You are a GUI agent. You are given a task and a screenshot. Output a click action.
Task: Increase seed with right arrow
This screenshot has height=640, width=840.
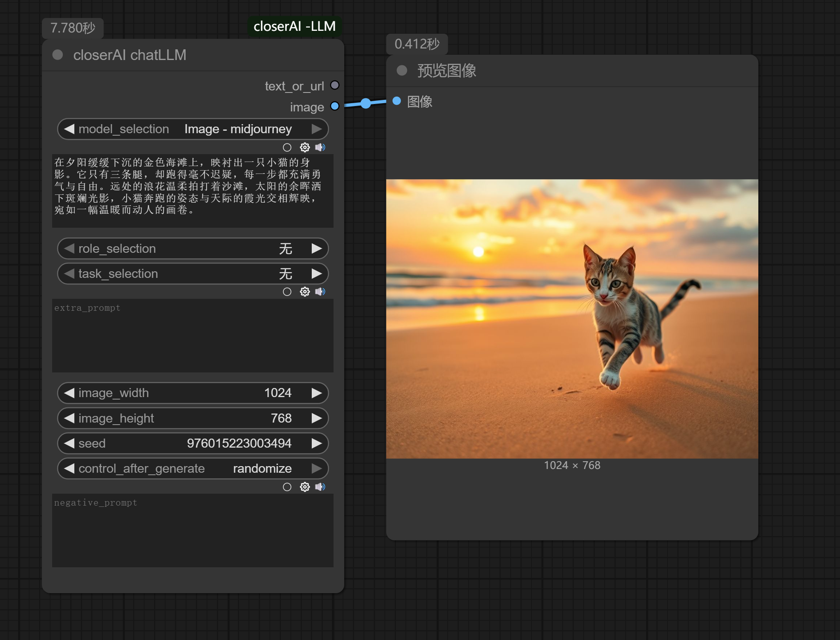click(x=317, y=444)
